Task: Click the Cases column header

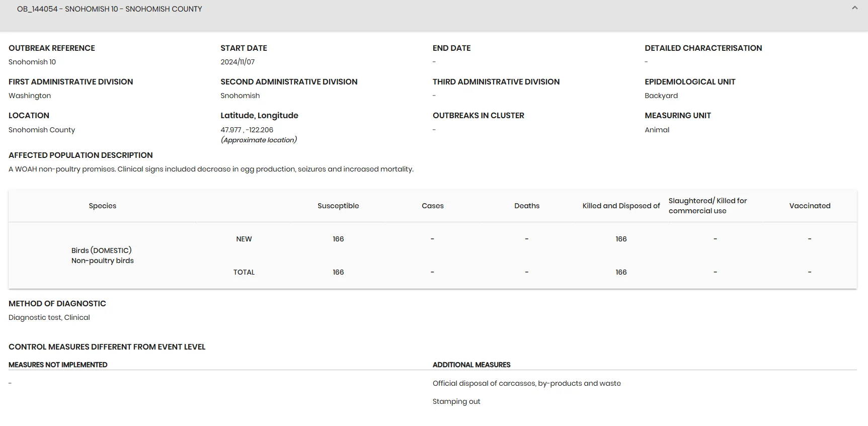Action: tap(433, 206)
